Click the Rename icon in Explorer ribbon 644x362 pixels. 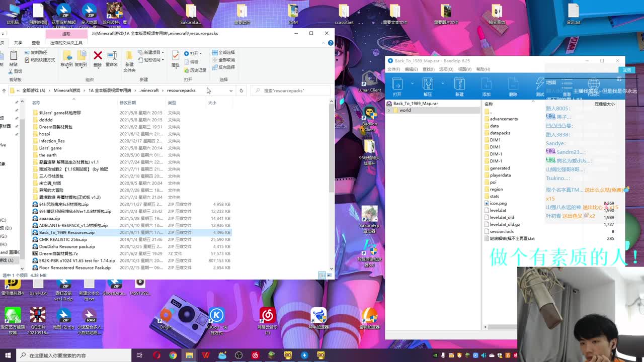click(112, 55)
